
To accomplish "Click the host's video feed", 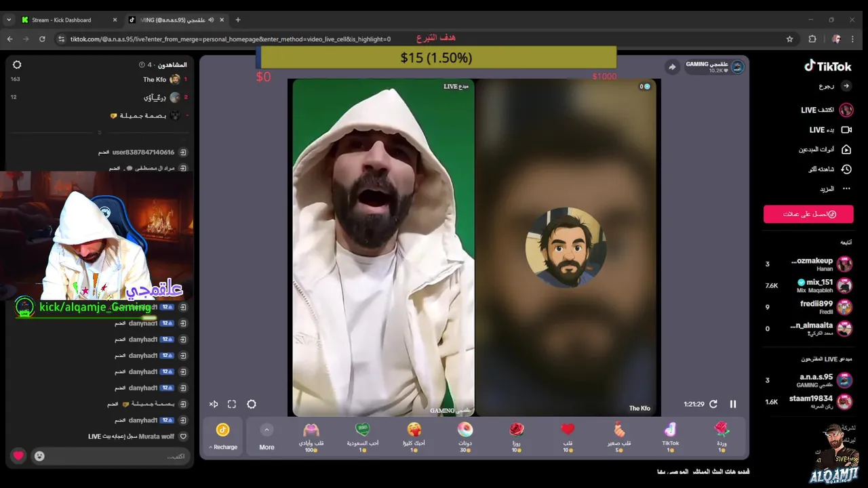I will (x=383, y=247).
